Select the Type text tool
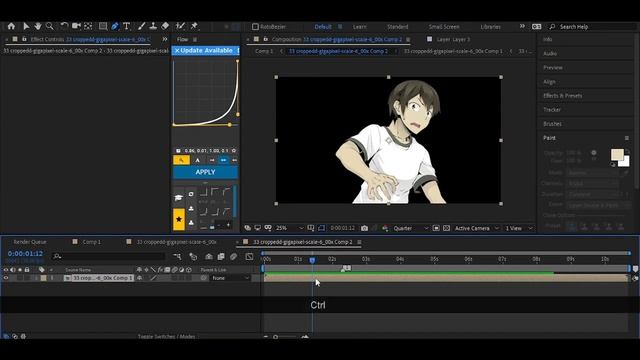 tap(127, 26)
